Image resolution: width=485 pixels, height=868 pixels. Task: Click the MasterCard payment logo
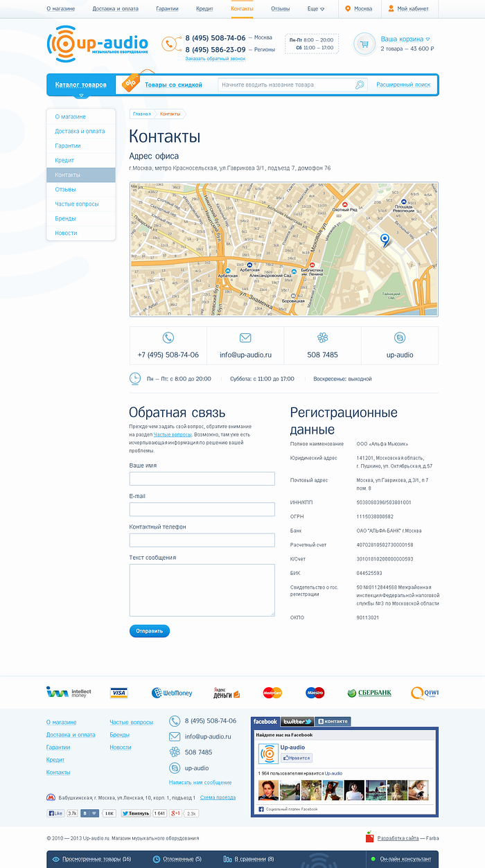(x=272, y=693)
